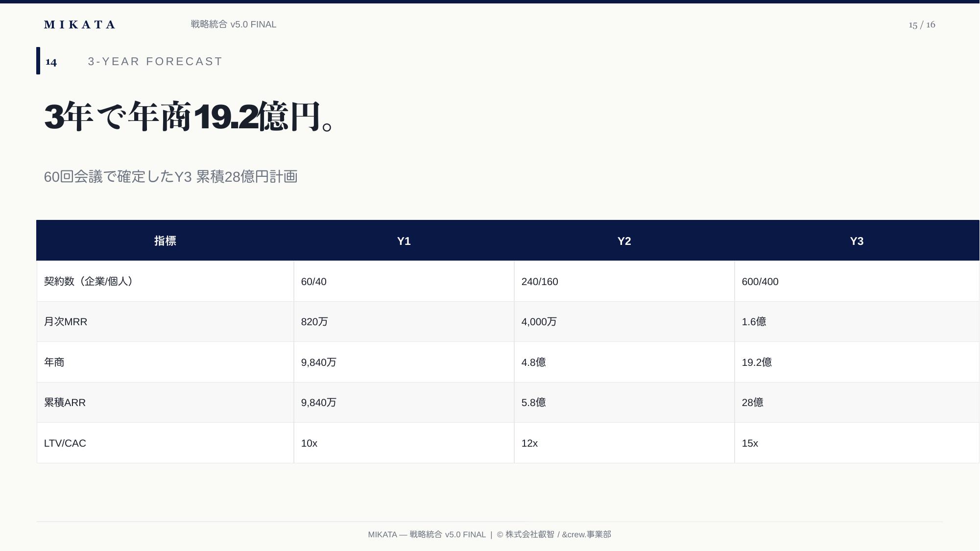Image resolution: width=980 pixels, height=551 pixels.
Task: Click the '1.6億' cell
Action: pyautogui.click(x=857, y=322)
